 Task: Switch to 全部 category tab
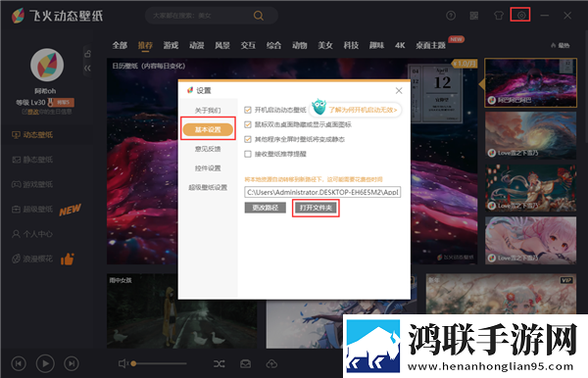tap(120, 45)
